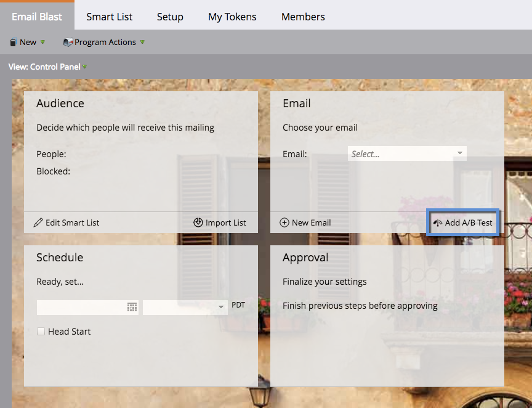Image resolution: width=532 pixels, height=408 pixels.
Task: Click the New toolbar button label
Action: tap(28, 42)
